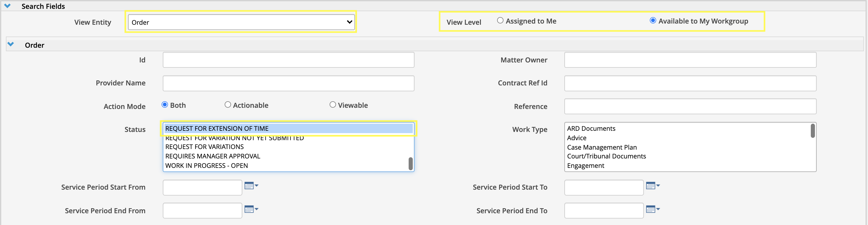The height and width of the screenshot is (225, 868).
Task: Open calendar picker for Service Period End From
Action: click(x=251, y=209)
